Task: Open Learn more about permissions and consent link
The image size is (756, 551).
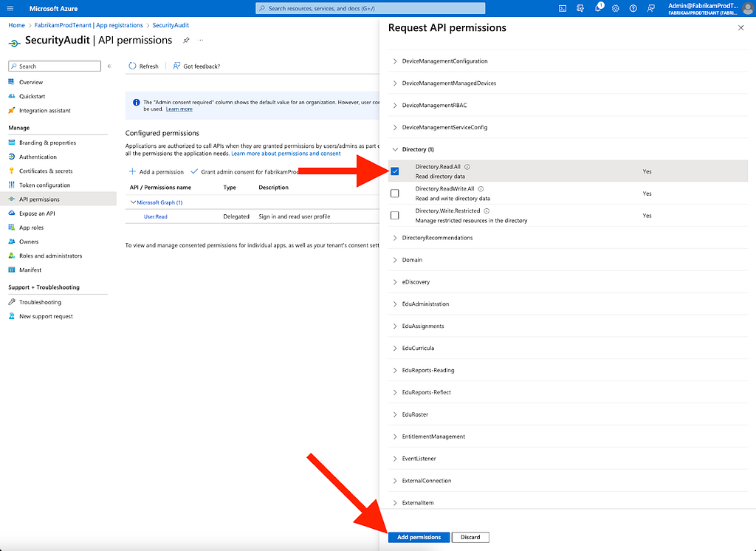Action: click(x=286, y=154)
